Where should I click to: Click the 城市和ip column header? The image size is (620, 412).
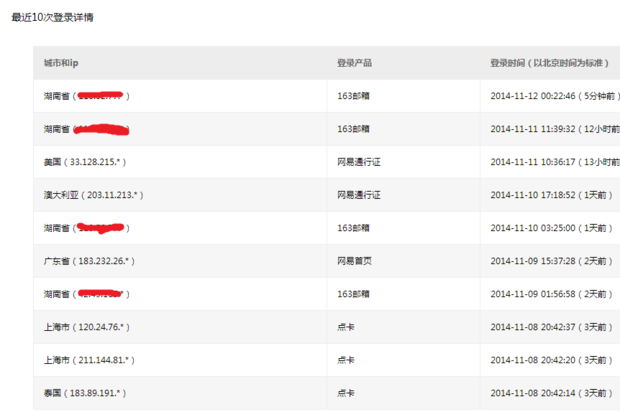coord(61,63)
